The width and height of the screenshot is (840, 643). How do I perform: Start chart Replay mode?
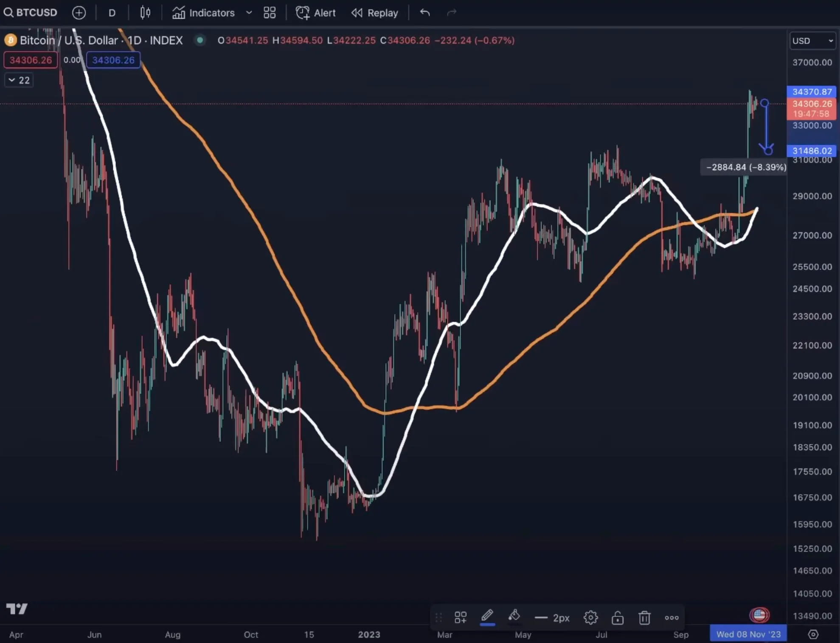click(374, 13)
